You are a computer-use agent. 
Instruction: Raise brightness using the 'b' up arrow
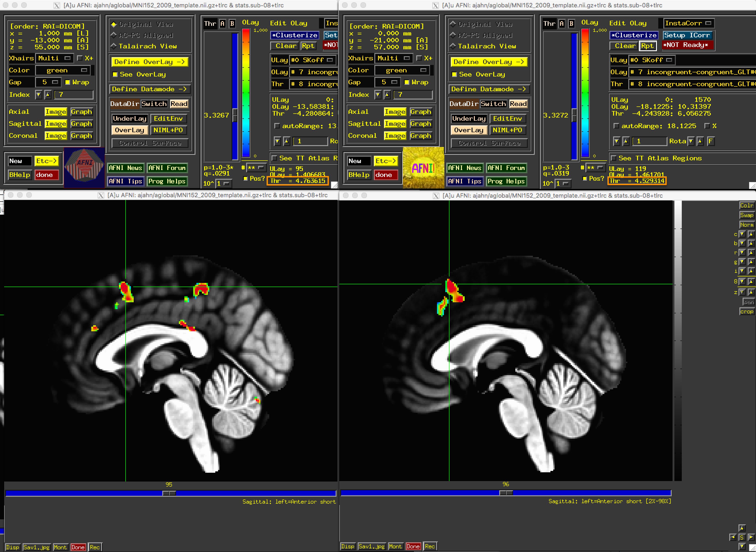(751, 243)
